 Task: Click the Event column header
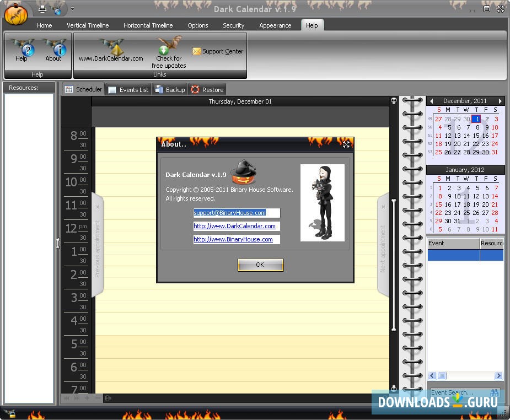(x=454, y=243)
